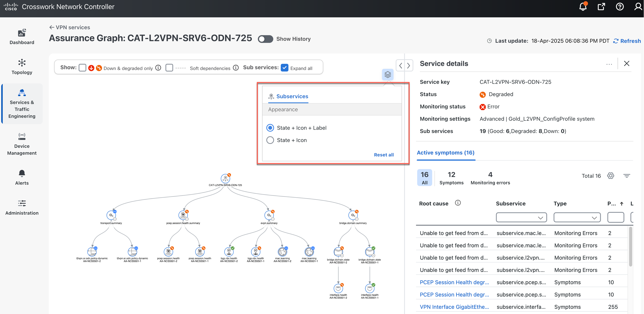Uncheck the Expand all checkbox
This screenshot has height=314, width=644.
[x=285, y=68]
